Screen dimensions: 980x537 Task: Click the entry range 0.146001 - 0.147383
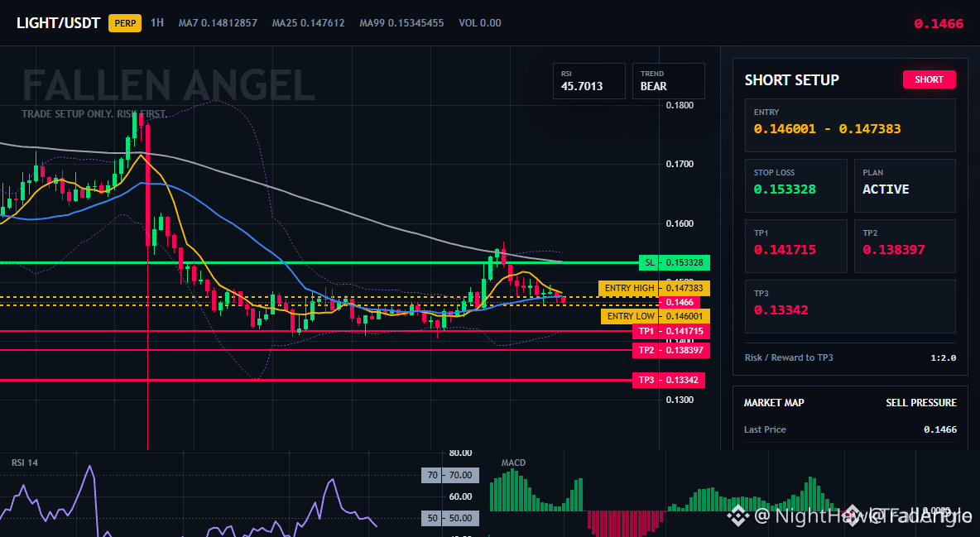(x=827, y=129)
